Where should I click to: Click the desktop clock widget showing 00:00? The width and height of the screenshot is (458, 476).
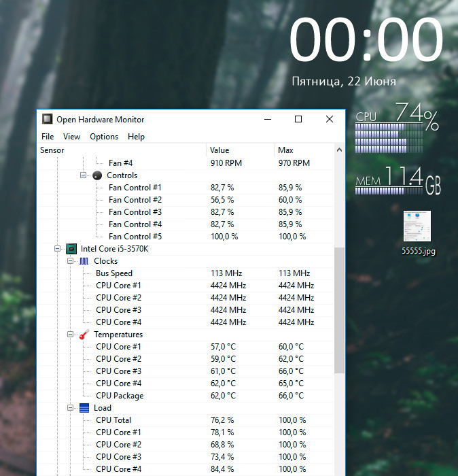tap(366, 39)
